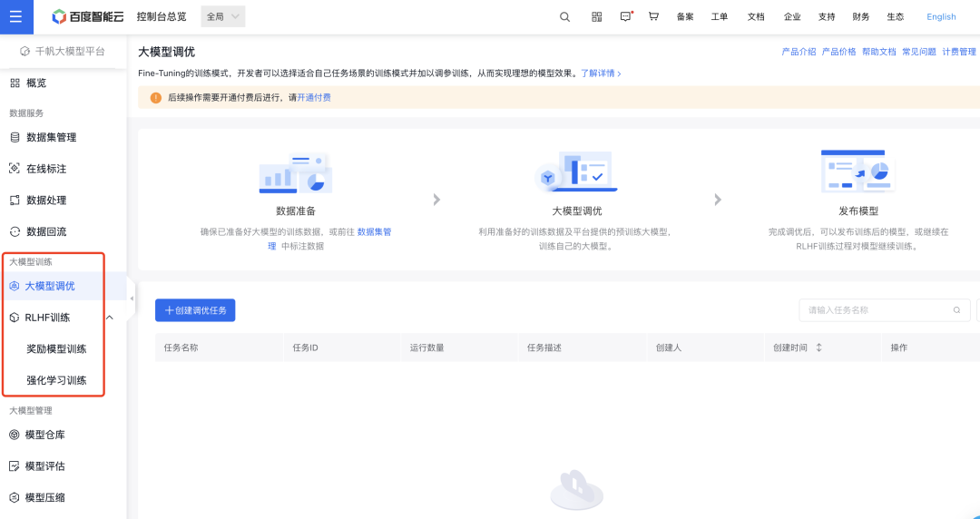
Task: Open the search magnifier in top bar
Action: 564,16
